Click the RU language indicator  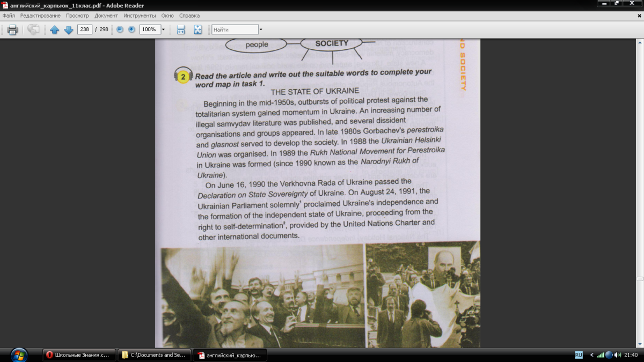pyautogui.click(x=579, y=354)
